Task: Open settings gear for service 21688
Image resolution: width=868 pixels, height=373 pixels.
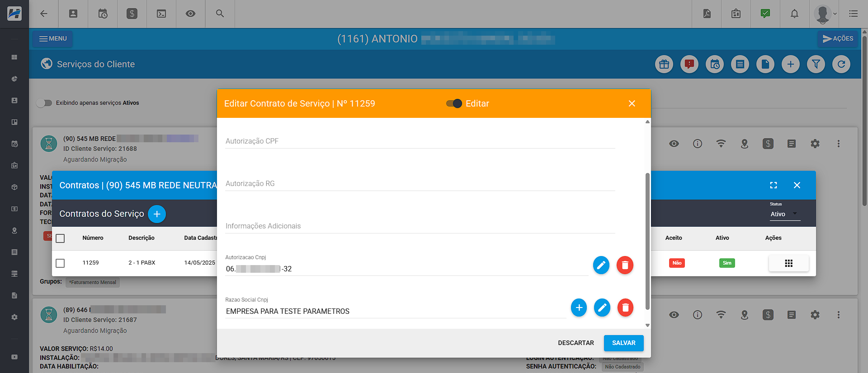Action: pos(815,144)
